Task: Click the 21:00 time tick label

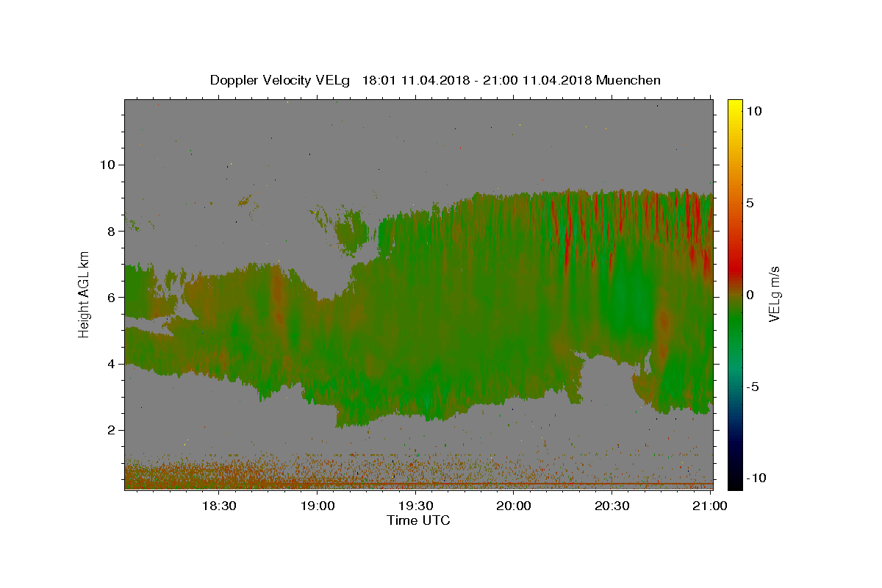Action: click(710, 506)
